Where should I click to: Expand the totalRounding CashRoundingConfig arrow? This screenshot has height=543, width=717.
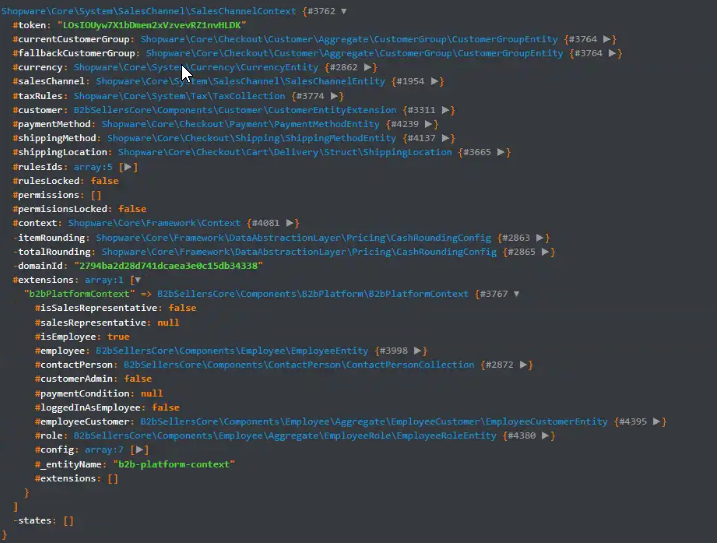click(544, 252)
